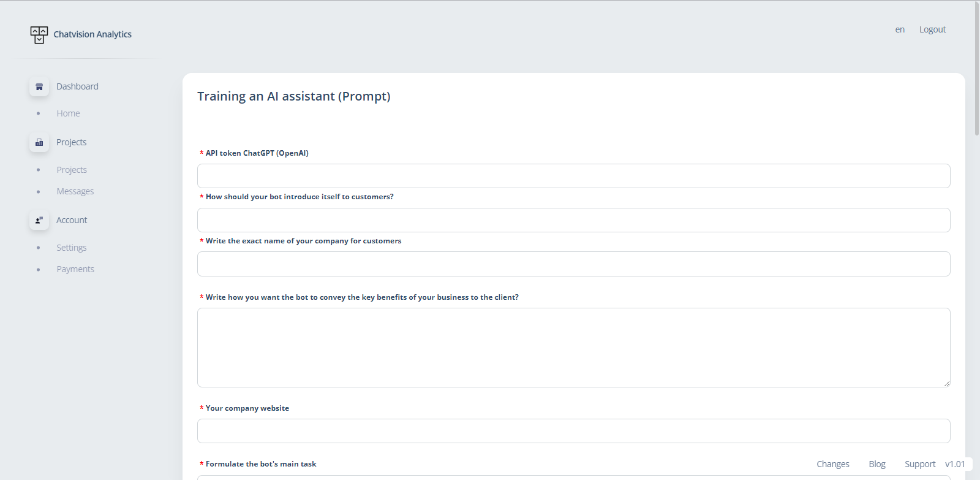This screenshot has width=980, height=480.
Task: Click the 'Write the exact name of your company' label
Action: (x=303, y=241)
